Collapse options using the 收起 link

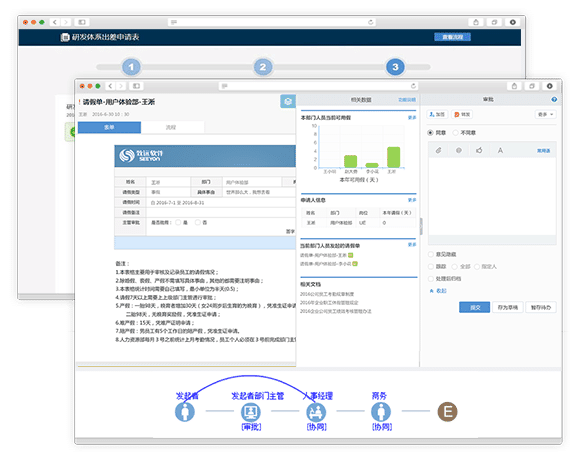click(x=438, y=291)
